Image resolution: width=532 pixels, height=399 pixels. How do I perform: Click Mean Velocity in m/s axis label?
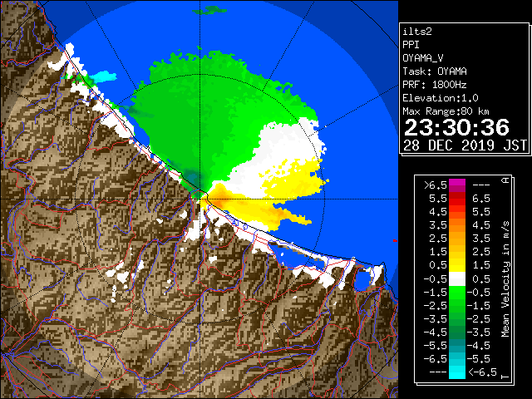[505, 279]
